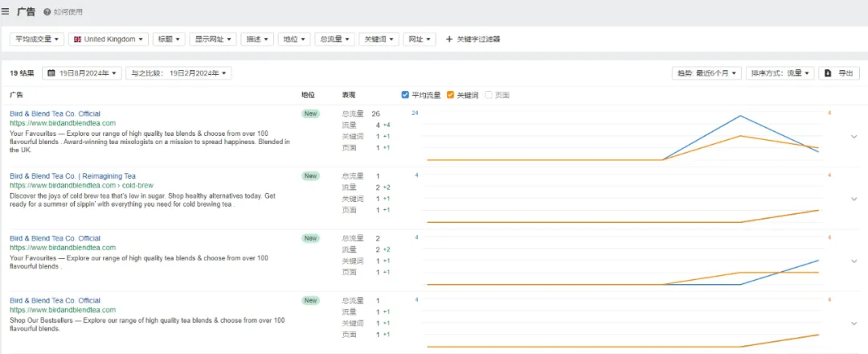Toggle the 平均流量 checkbox
Viewport: 868px width, 354px height.
pyautogui.click(x=405, y=95)
